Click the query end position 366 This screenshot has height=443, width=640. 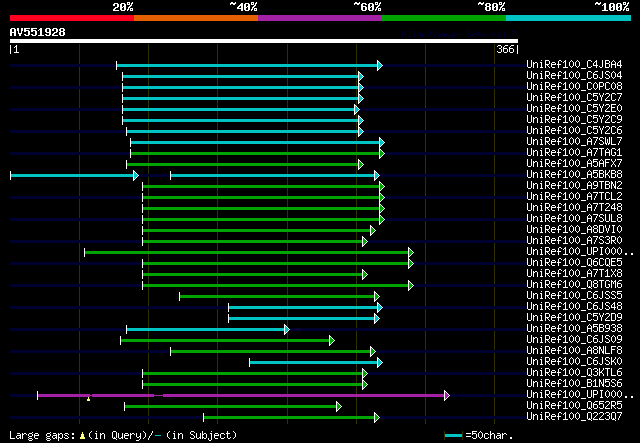click(505, 49)
